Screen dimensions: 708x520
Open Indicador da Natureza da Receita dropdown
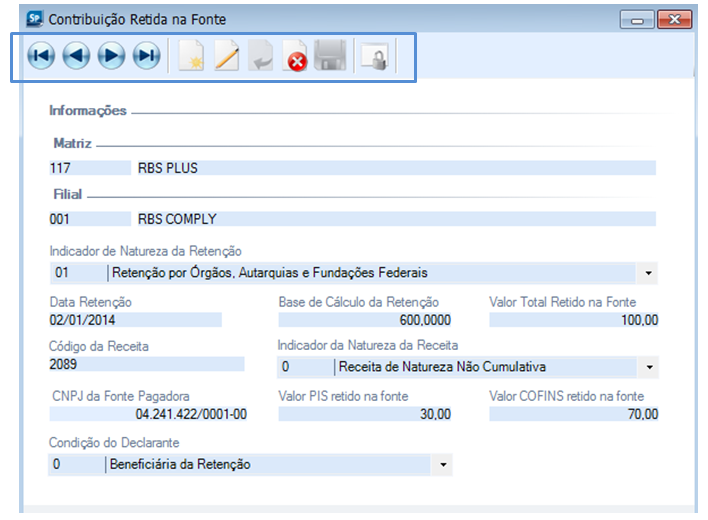click(x=649, y=367)
